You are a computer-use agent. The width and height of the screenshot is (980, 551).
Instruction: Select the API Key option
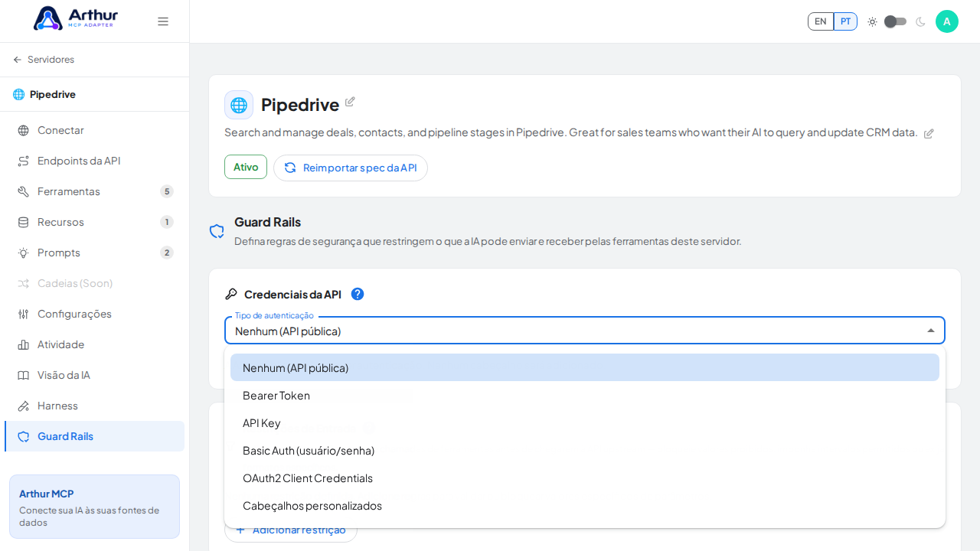(585, 422)
